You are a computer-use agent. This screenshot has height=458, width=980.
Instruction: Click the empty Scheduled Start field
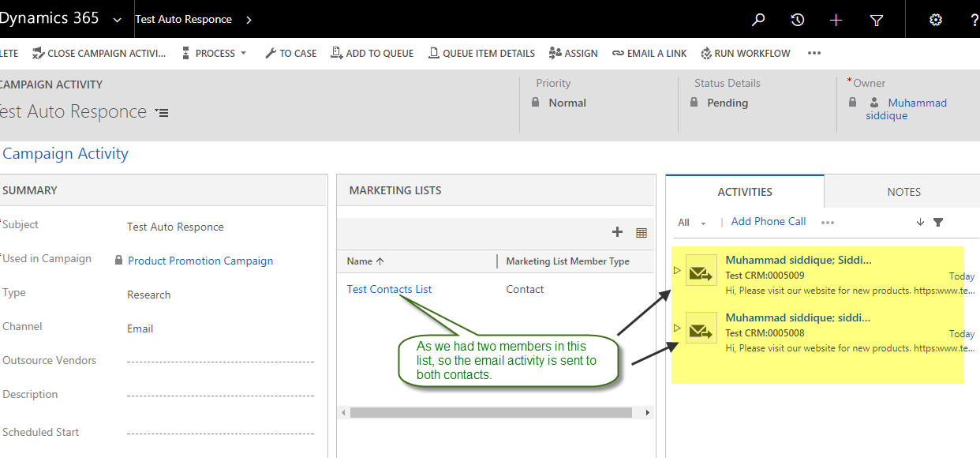[220, 434]
